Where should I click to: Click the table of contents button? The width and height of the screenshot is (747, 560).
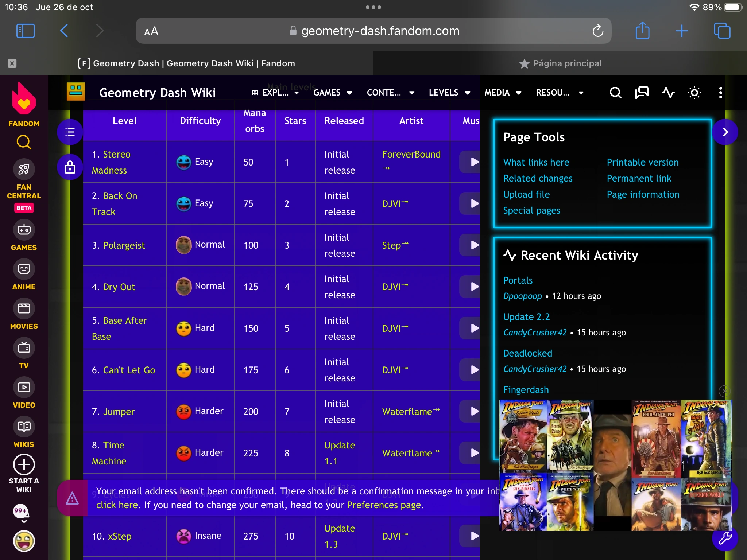point(70,132)
